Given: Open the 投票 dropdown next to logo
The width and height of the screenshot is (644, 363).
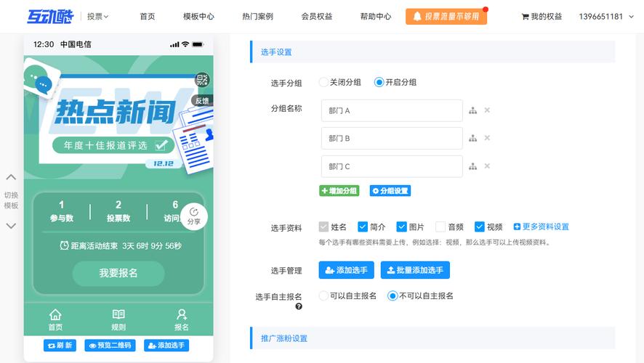Looking at the screenshot, I should click(97, 16).
